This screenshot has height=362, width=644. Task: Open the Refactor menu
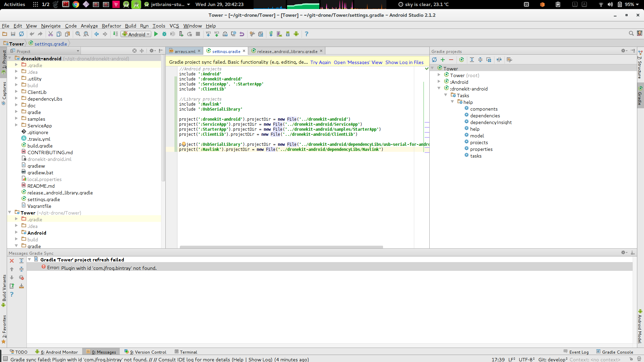[111, 26]
